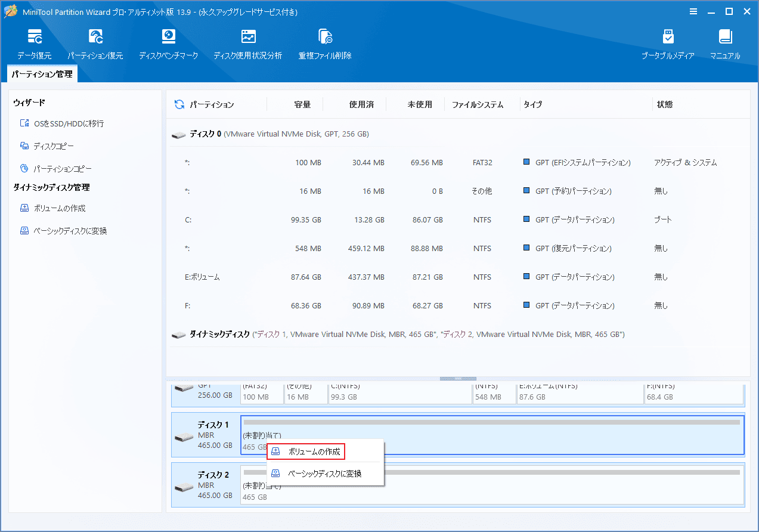
Task: Click the ディスク 1 drive icon in the disk map
Action: 184,437
